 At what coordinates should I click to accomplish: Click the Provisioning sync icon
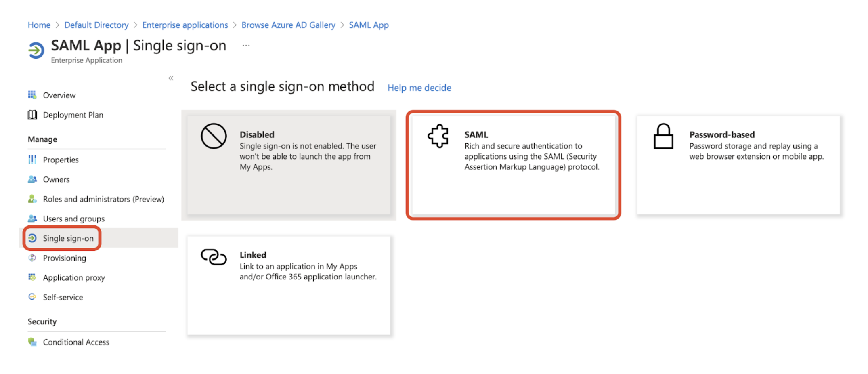(32, 258)
